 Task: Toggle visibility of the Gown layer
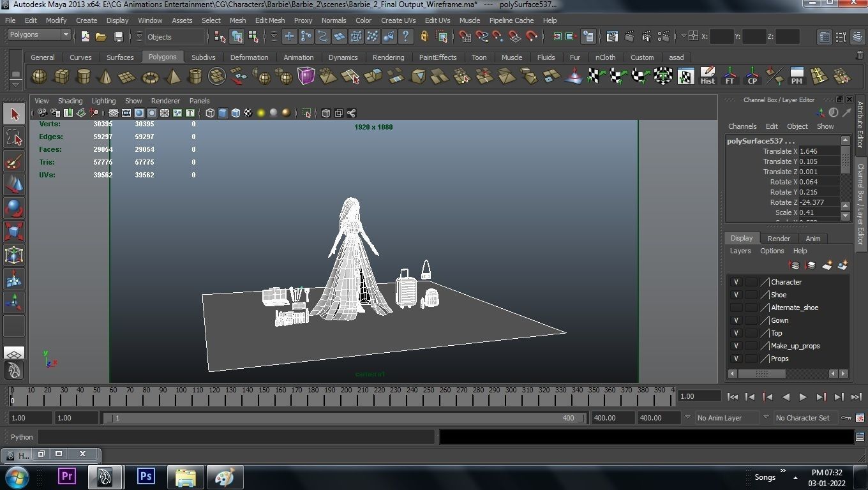point(736,320)
